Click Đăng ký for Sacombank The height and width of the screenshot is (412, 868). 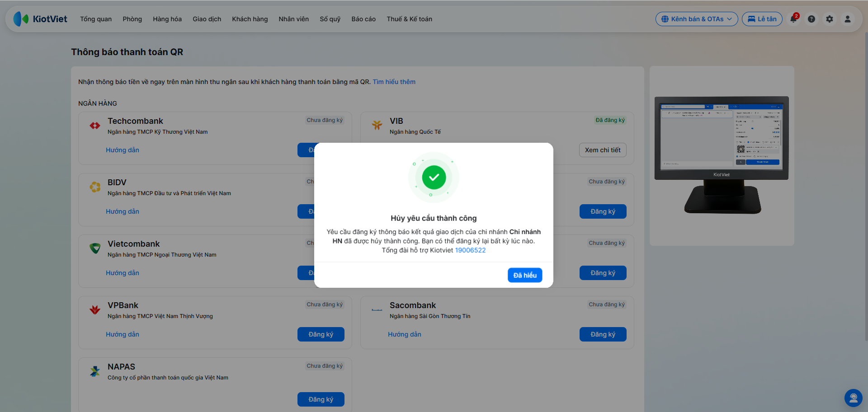pyautogui.click(x=603, y=334)
